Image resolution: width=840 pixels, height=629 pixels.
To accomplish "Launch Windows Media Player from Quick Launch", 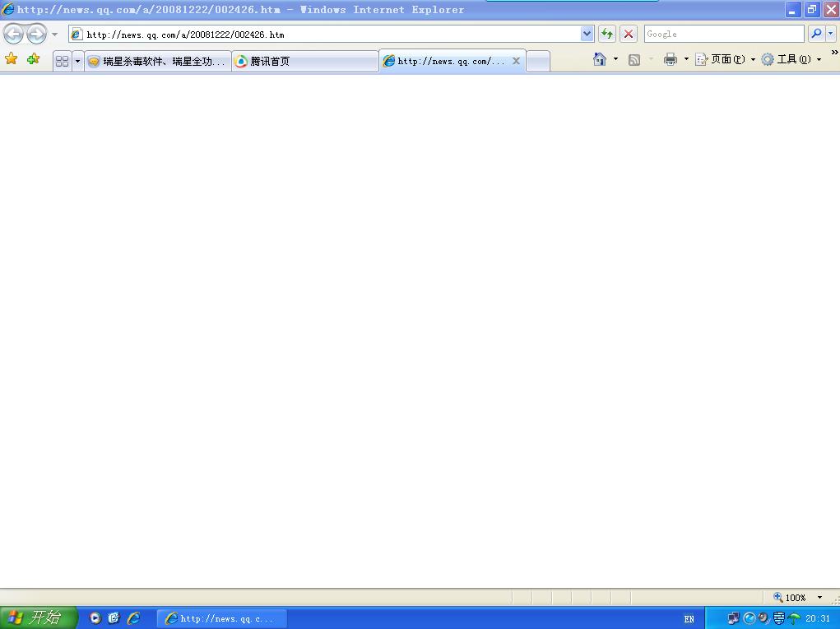I will pos(95,618).
